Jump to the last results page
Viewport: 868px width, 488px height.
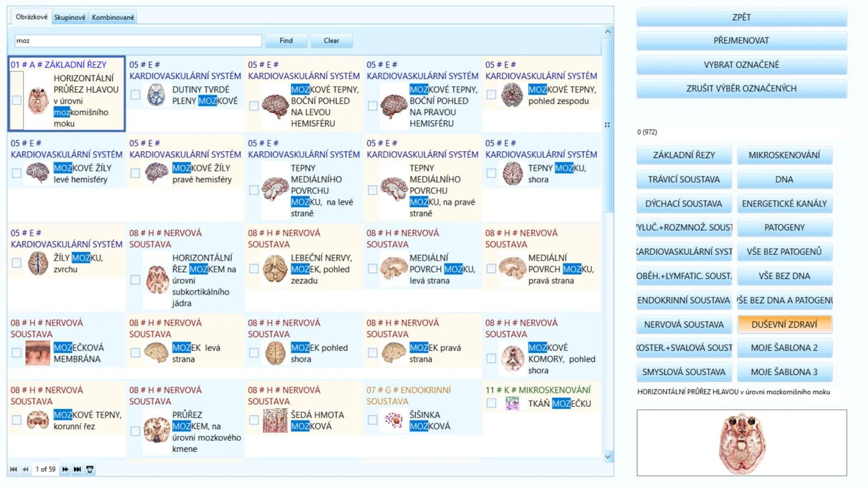(x=77, y=470)
